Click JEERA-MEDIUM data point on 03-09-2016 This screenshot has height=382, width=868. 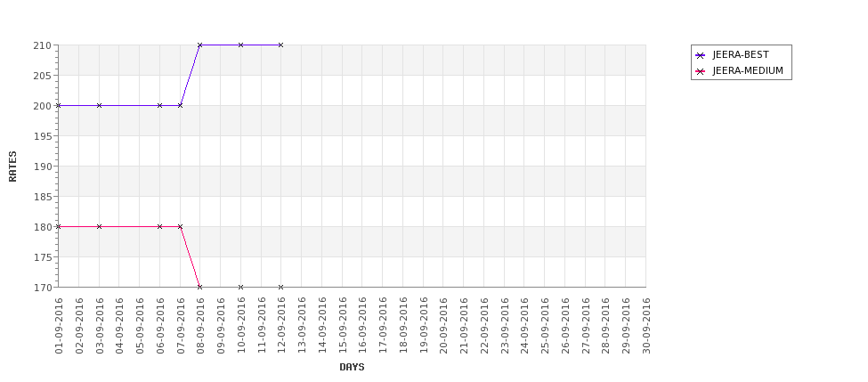tap(99, 226)
